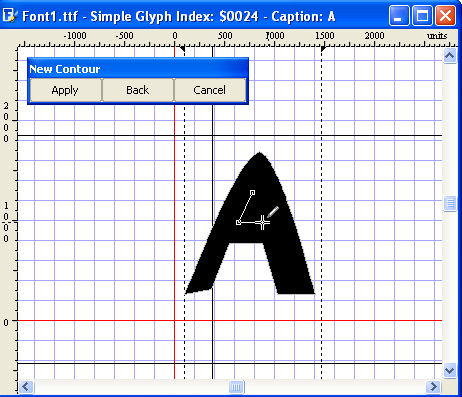Select the upper contour point inside the A
462x397 pixels.
click(252, 193)
